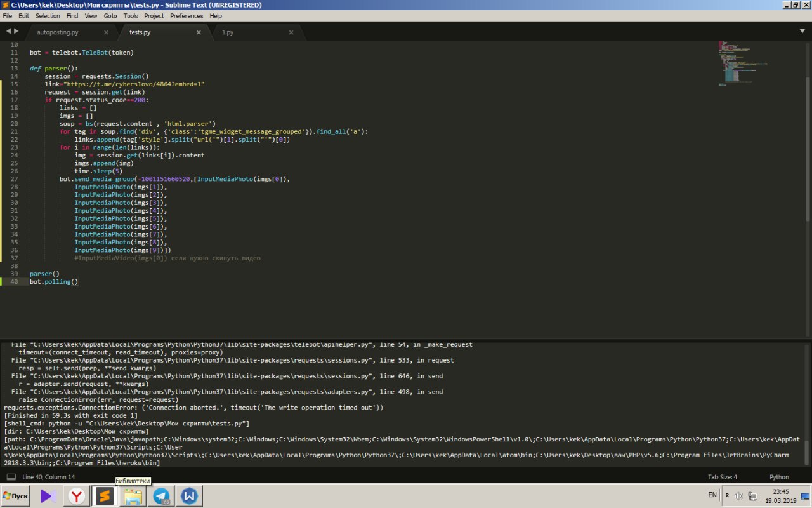Change Tab Size: 4 setting

coord(723,477)
